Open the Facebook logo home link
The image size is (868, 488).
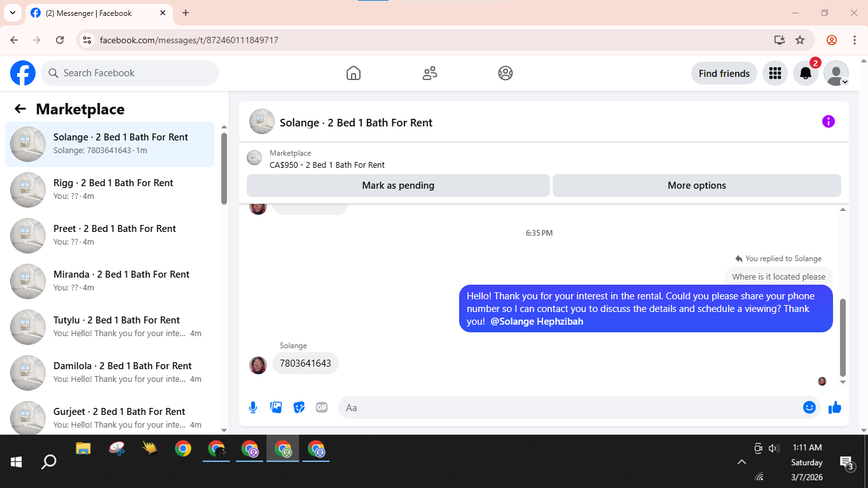point(23,73)
